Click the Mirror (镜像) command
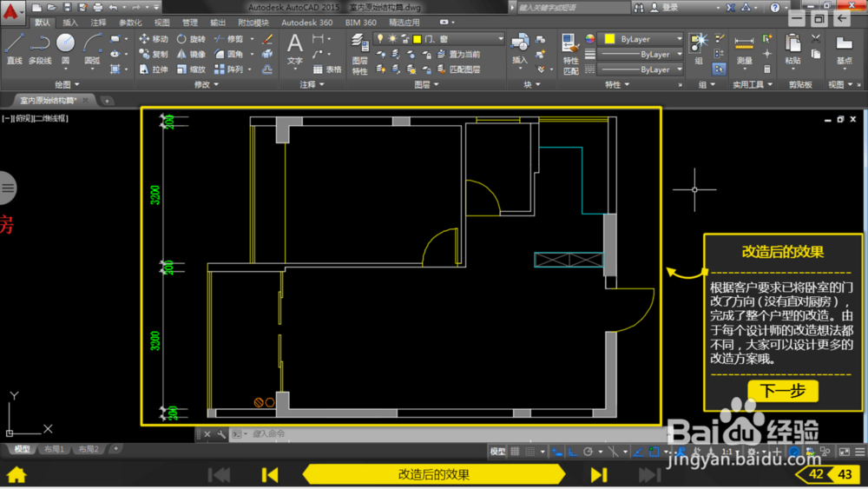Screen dimensions: 868x489 [191, 54]
